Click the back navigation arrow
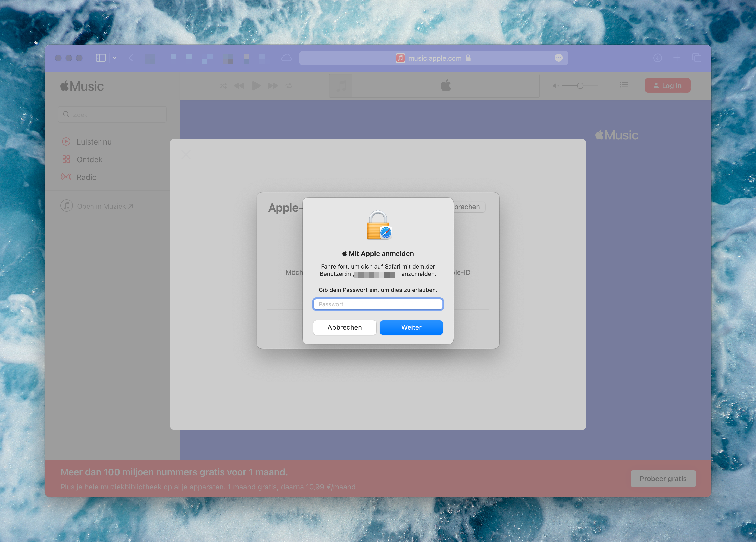Image resolution: width=756 pixels, height=542 pixels. click(x=131, y=58)
